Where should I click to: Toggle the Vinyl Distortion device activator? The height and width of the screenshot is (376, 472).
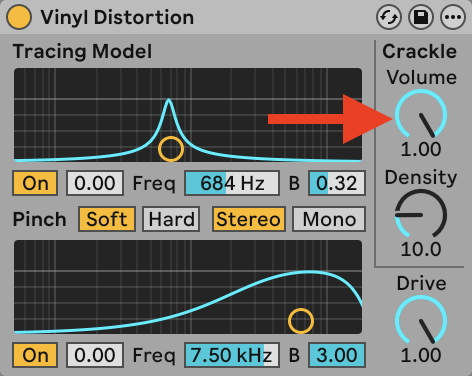(19, 17)
